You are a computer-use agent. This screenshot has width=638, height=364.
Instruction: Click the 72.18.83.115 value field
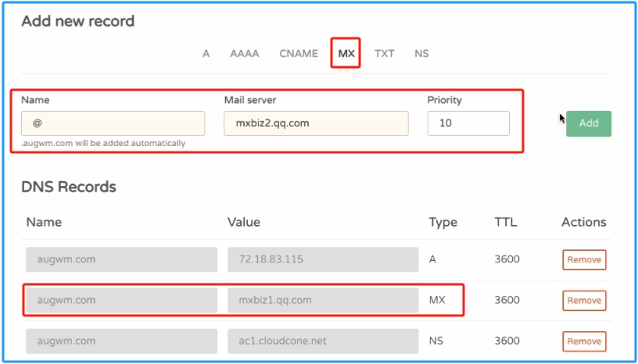[x=323, y=259]
